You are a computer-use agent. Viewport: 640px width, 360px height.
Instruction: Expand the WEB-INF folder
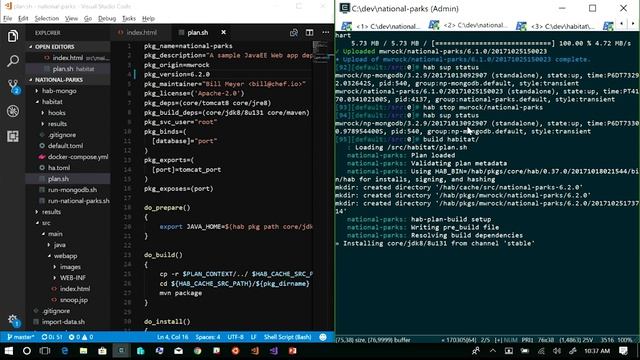click(73, 278)
